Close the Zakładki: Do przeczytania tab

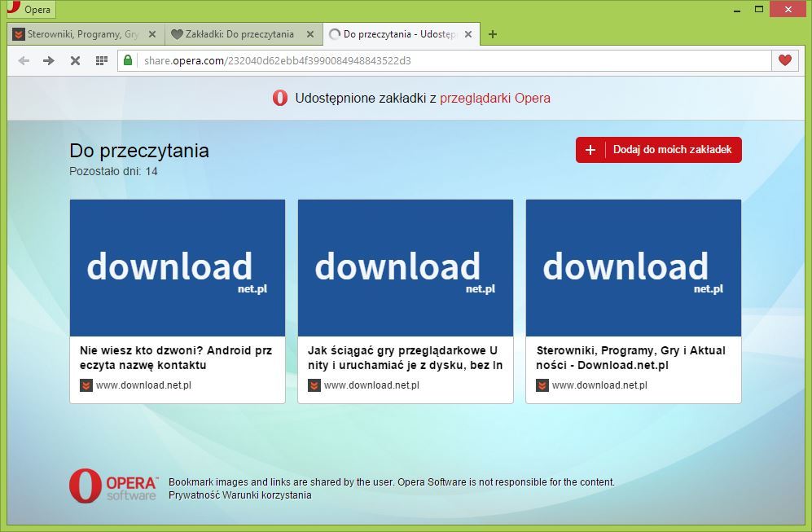pyautogui.click(x=310, y=34)
